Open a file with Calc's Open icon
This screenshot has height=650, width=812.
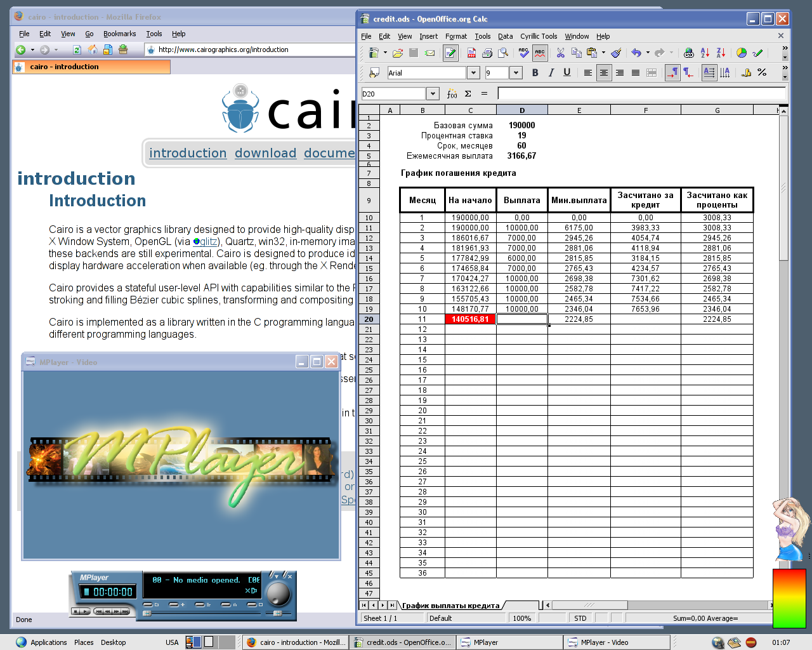tap(398, 53)
